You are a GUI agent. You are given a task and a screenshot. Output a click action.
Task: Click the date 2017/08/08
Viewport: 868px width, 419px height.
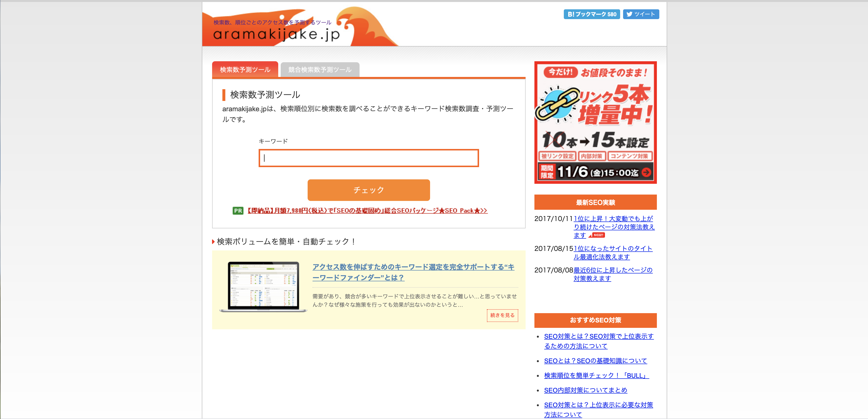click(x=554, y=270)
